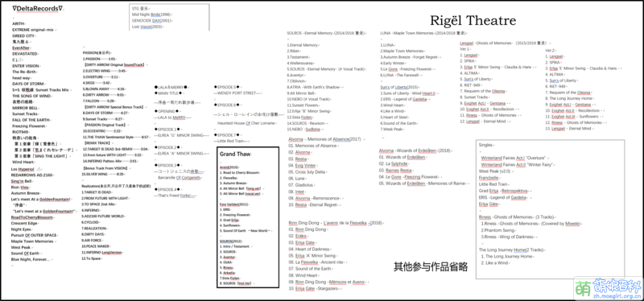
Task: Click the 其他参与作品省略 note
Action: pyautogui.click(x=431, y=267)
